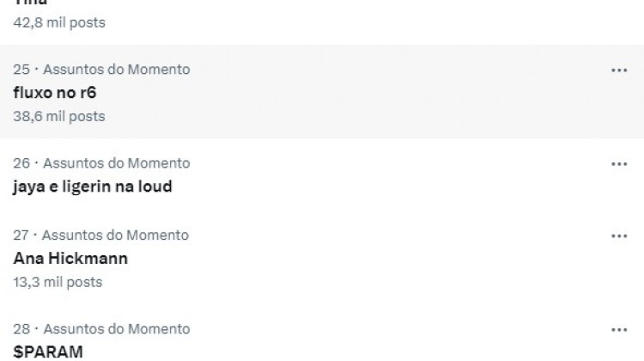Click the rank number 27
This screenshot has width=644, height=361.
click(21, 236)
